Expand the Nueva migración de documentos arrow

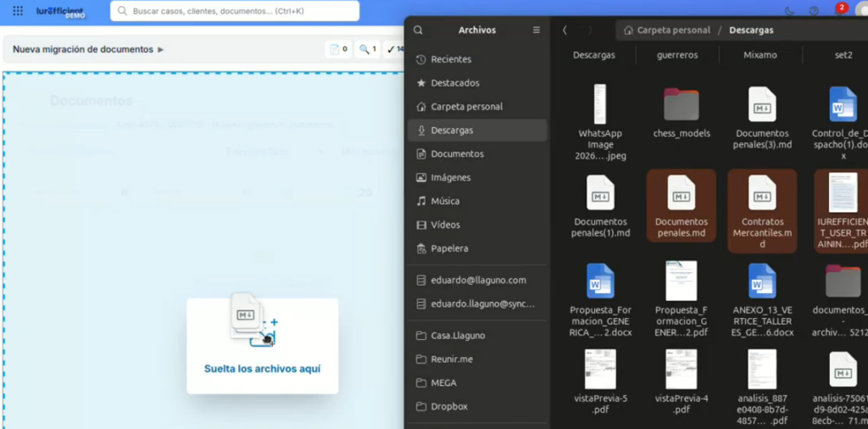click(x=160, y=49)
